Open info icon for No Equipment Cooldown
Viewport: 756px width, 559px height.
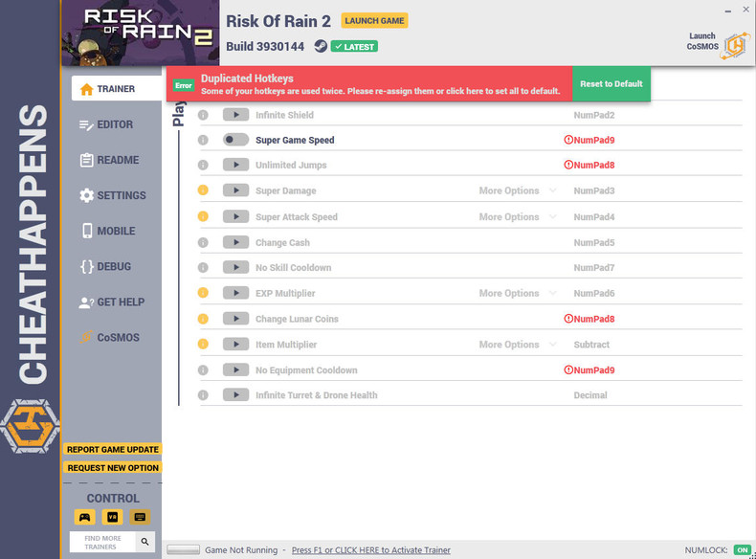(x=203, y=369)
